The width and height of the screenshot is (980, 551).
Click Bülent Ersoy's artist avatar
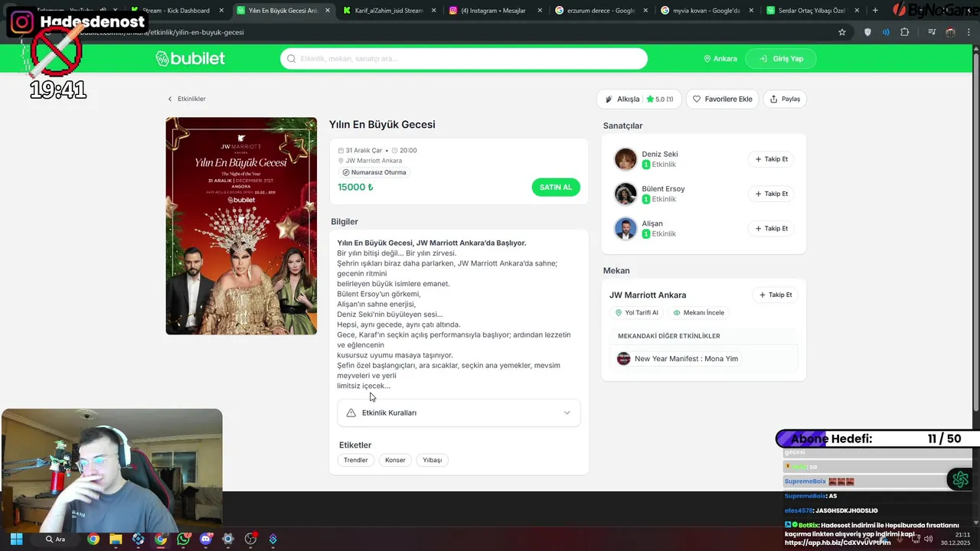coord(626,194)
